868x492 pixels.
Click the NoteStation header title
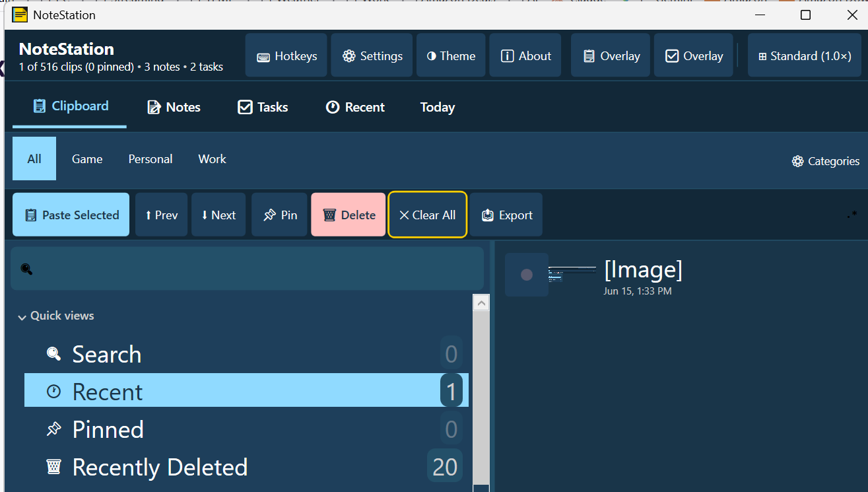[x=67, y=48]
